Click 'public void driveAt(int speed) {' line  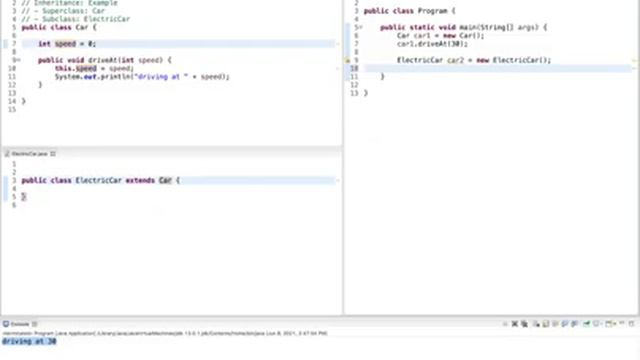point(105,60)
